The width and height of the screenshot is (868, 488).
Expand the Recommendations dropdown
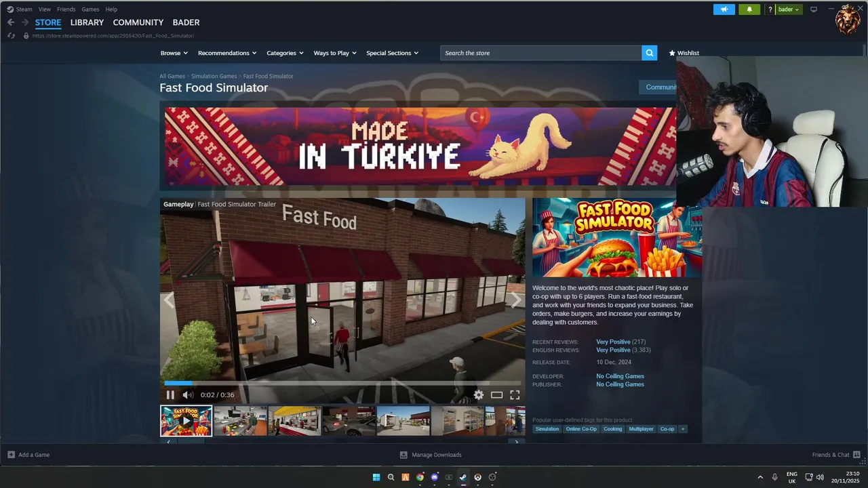coord(227,53)
